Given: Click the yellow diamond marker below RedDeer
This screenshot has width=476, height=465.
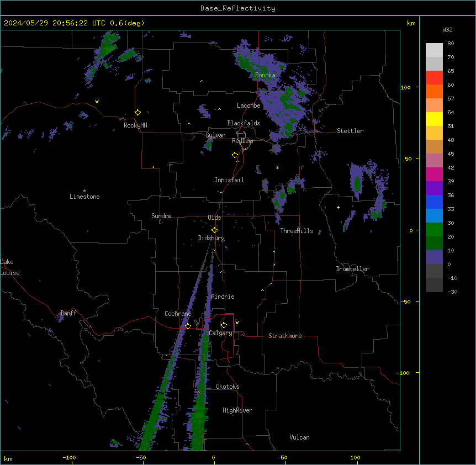Looking at the screenshot, I should pyautogui.click(x=235, y=155).
